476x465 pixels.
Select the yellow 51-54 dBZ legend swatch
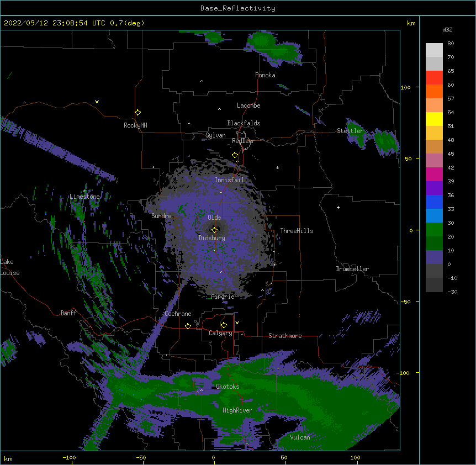434,119
